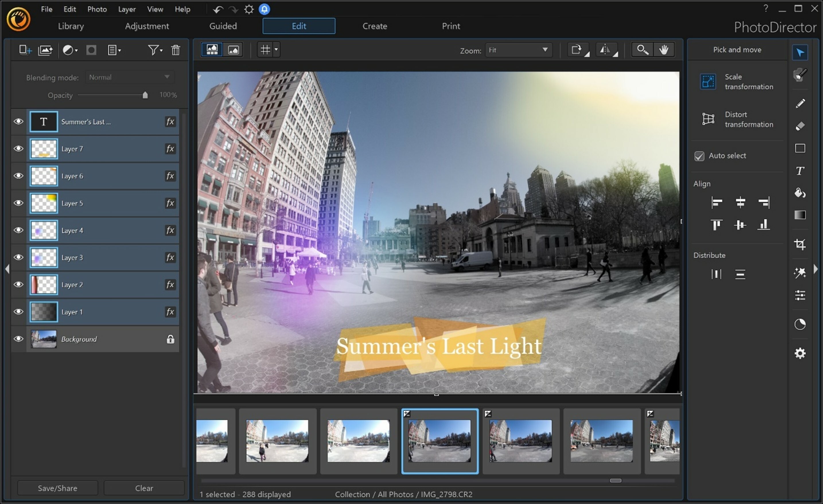Select the Scale transformation tool
The width and height of the screenshot is (823, 504).
click(x=707, y=82)
